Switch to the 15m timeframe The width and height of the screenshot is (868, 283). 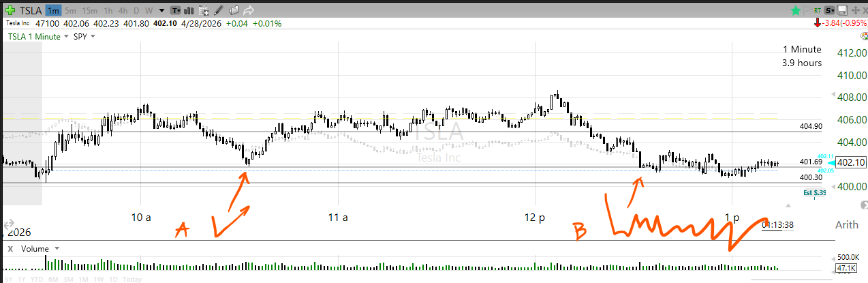89,11
